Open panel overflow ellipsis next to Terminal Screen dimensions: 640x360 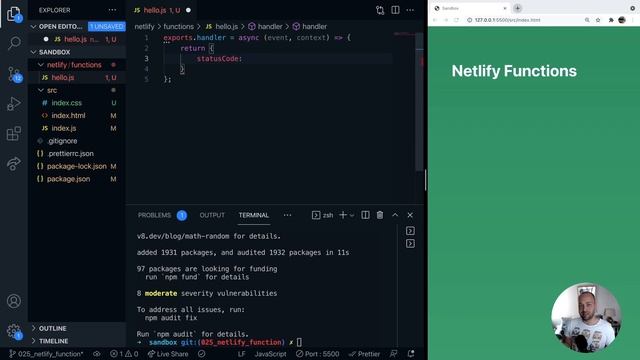click(x=287, y=215)
